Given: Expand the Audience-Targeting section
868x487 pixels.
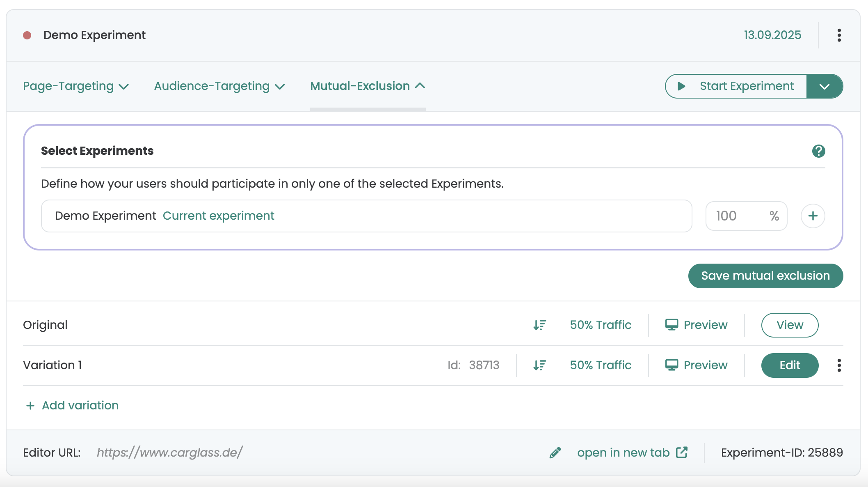Looking at the screenshot, I should [x=219, y=86].
